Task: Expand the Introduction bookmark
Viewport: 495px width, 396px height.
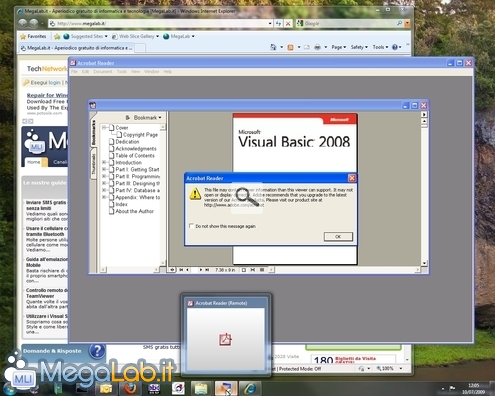Action: 104,162
